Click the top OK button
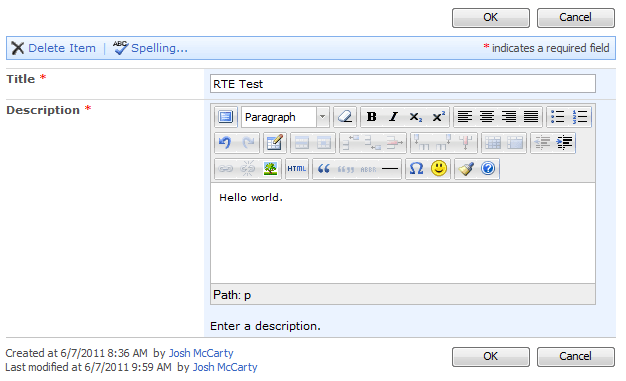626x381 pixels. point(491,18)
